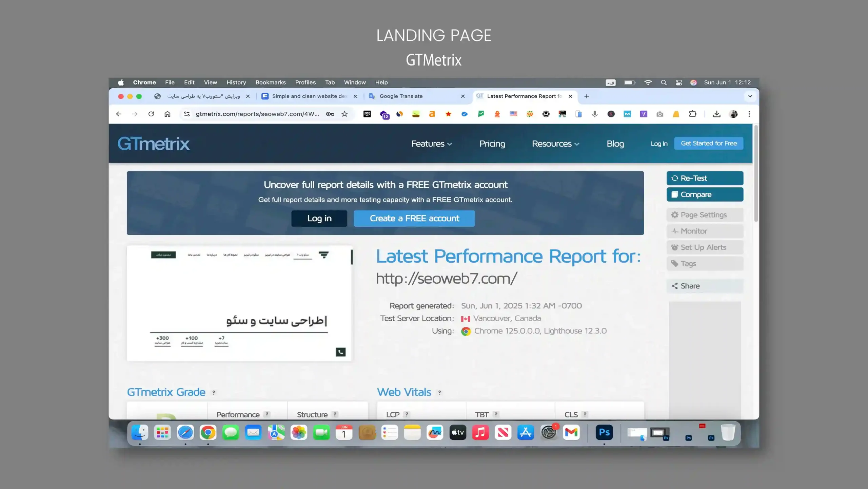Open Wi-Fi status in the menu bar
The image size is (868, 489).
tap(648, 82)
